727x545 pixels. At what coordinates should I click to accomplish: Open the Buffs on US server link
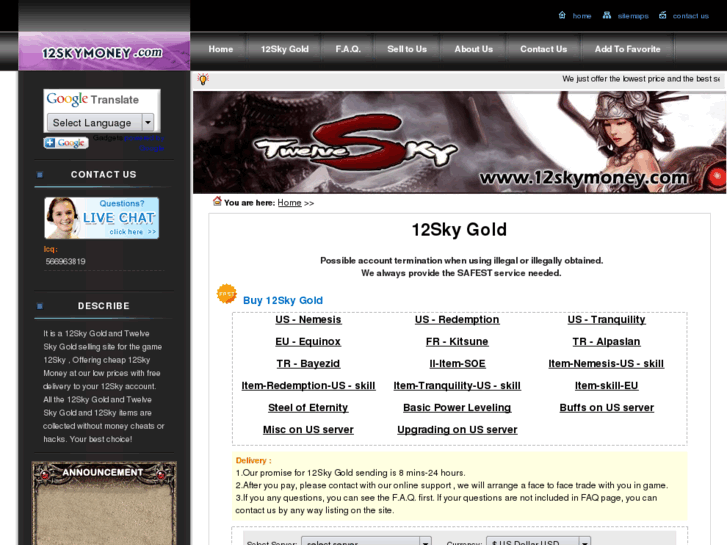[x=606, y=408]
